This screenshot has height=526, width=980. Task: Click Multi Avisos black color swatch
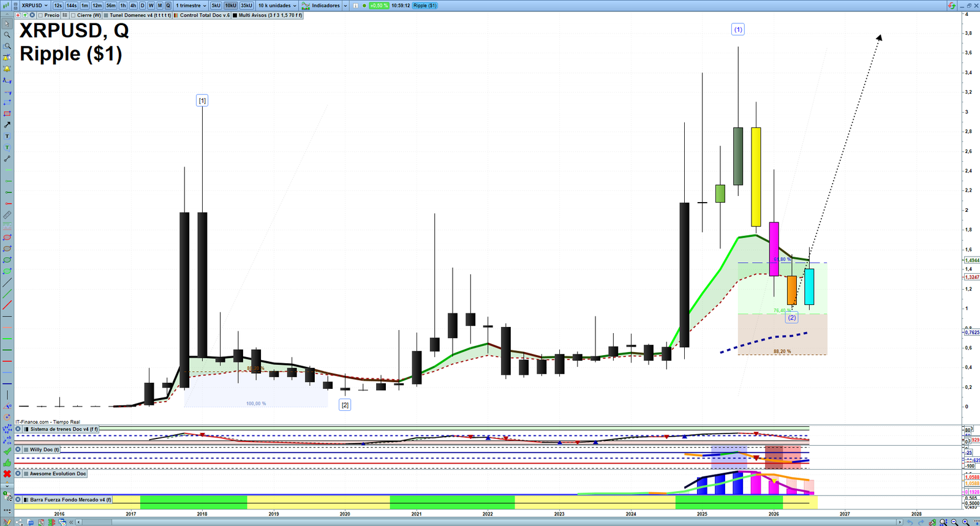tap(235, 15)
